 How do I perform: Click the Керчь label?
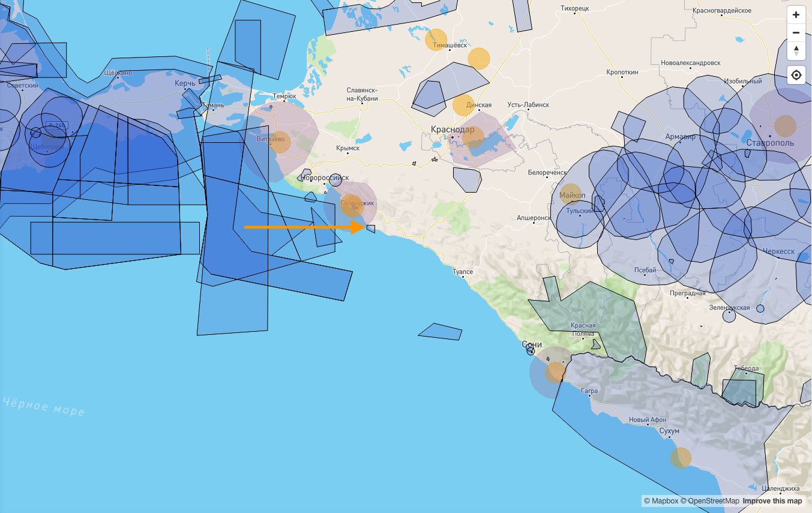(x=185, y=83)
